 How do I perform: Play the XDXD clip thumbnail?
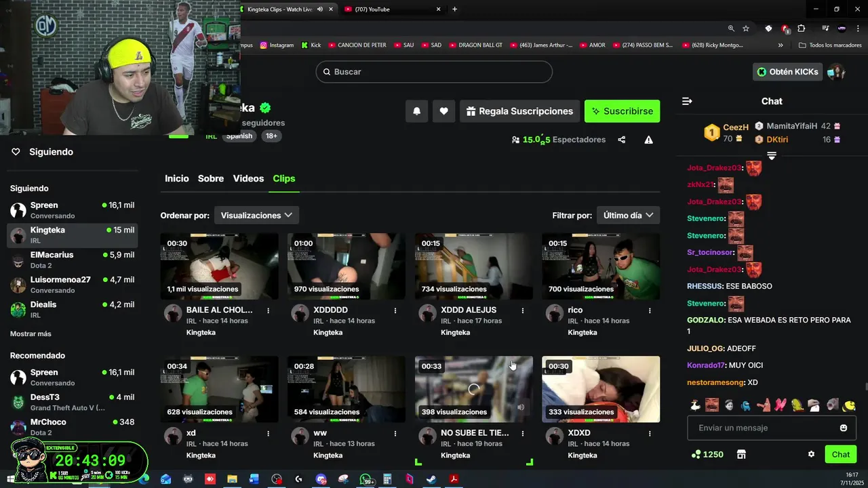pos(601,389)
